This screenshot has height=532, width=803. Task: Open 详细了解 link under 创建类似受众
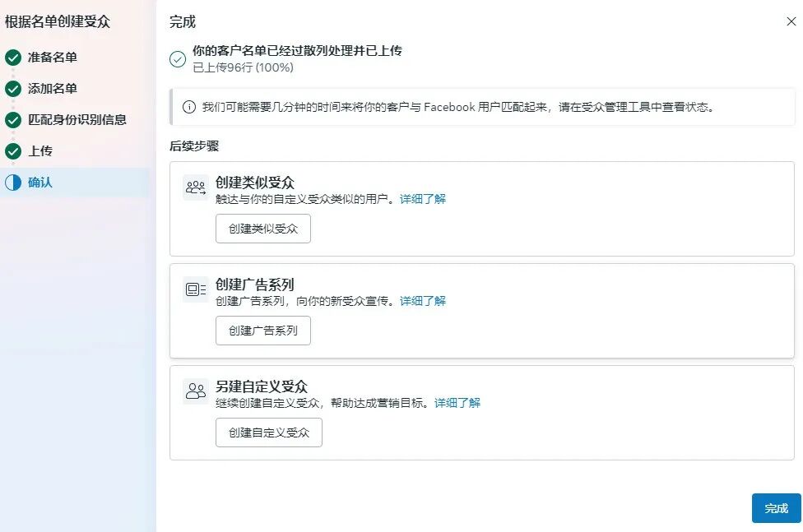pos(423,199)
